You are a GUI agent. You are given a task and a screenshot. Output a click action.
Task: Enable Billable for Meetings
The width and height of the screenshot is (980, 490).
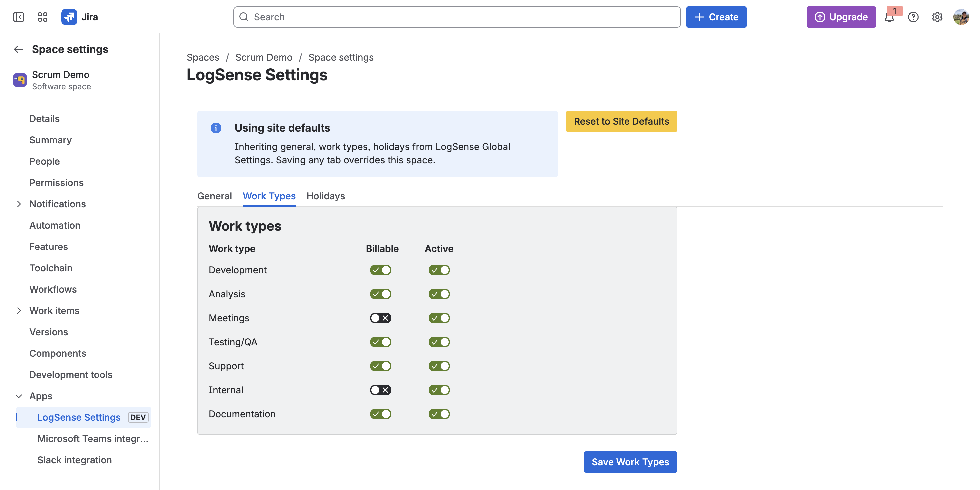tap(380, 318)
